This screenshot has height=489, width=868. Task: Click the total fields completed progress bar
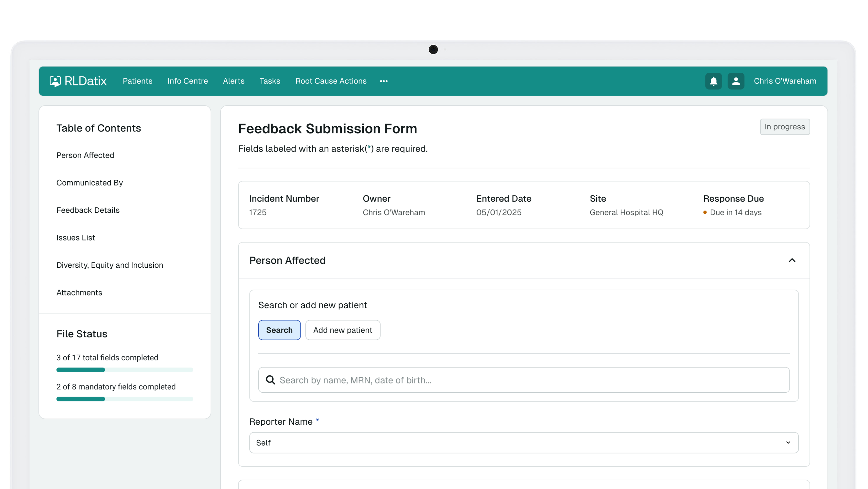[x=125, y=370]
